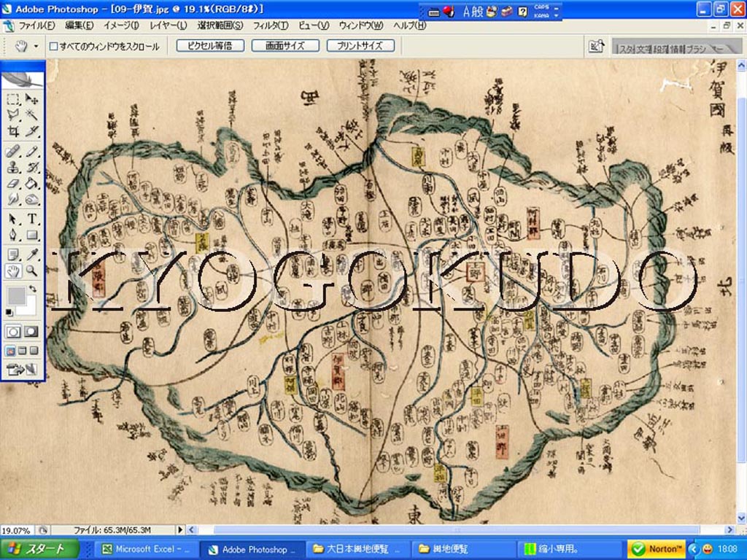Screen dimensions: 747x560
Task: Select the Smudge tool
Action: [13, 198]
